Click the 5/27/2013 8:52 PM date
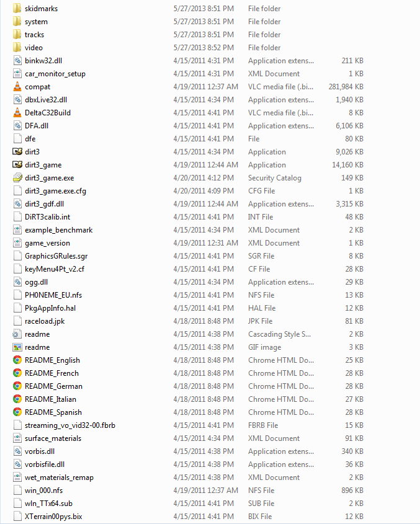Screen dimensions: 420x524 [203, 48]
